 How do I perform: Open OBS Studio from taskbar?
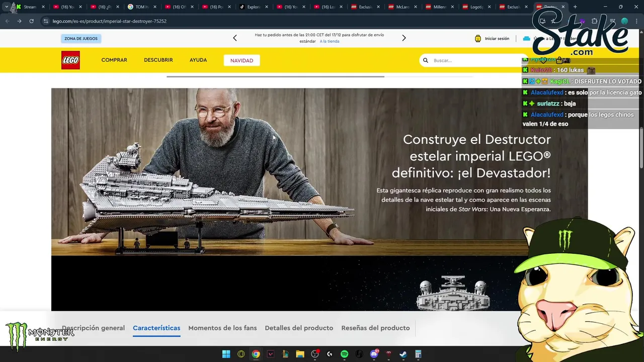(x=315, y=354)
